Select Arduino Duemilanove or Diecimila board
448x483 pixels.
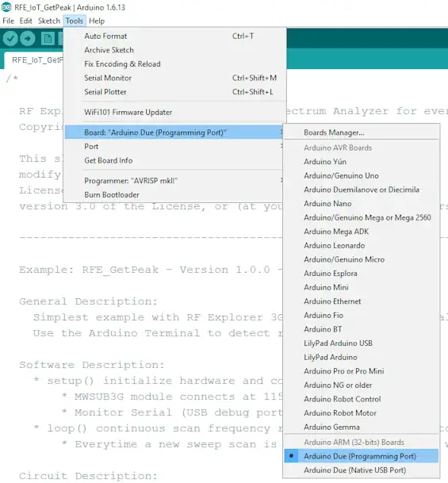[x=362, y=190]
